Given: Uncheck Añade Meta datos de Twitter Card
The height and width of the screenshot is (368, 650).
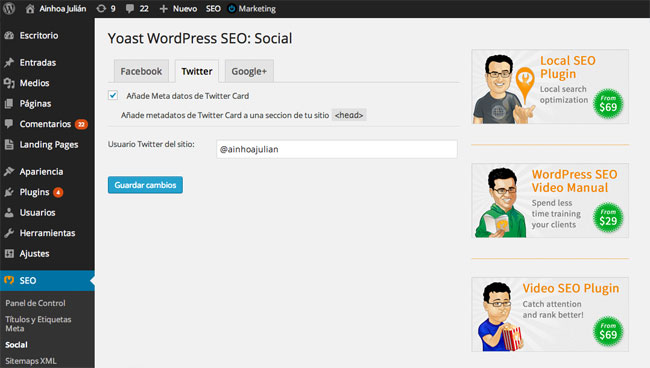Looking at the screenshot, I should click(x=113, y=95).
